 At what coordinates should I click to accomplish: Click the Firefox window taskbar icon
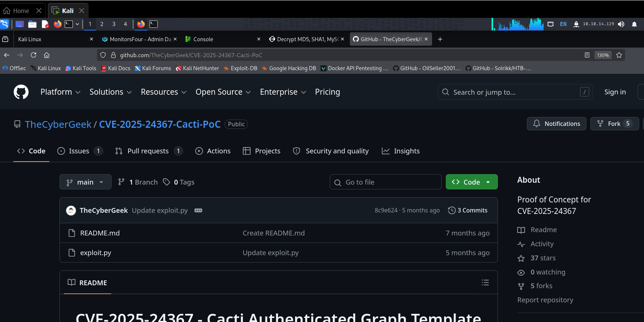click(141, 24)
